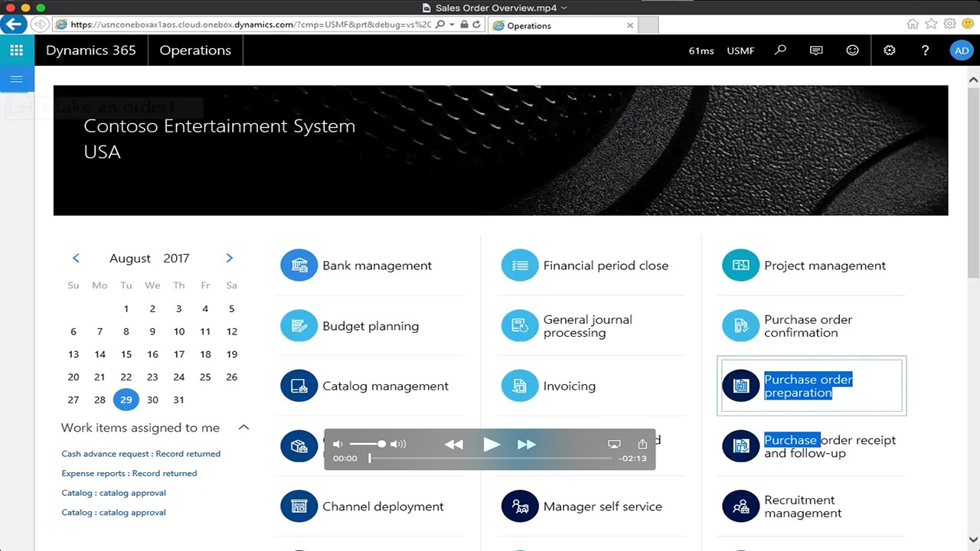Screen dimensions: 980x551
Task: Click Channel deployment label
Action: [x=383, y=507]
